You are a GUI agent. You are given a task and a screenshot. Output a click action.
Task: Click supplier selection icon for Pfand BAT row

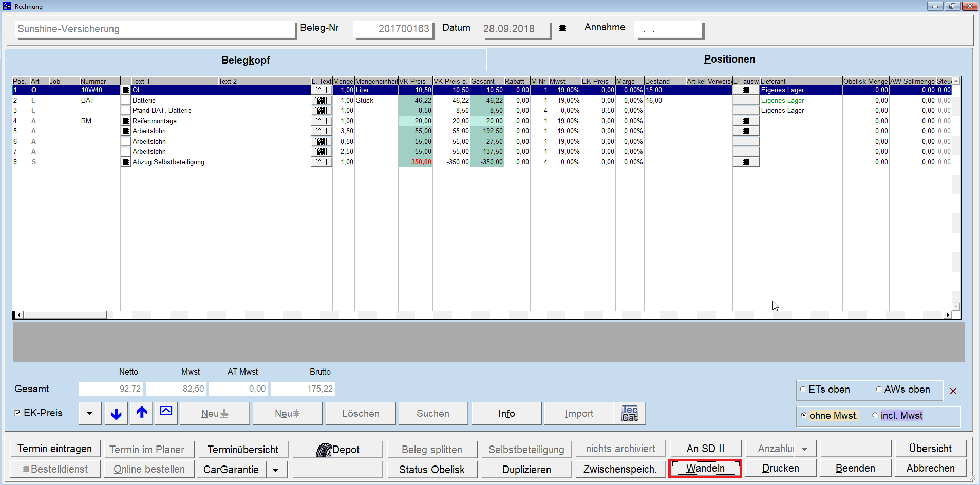746,111
